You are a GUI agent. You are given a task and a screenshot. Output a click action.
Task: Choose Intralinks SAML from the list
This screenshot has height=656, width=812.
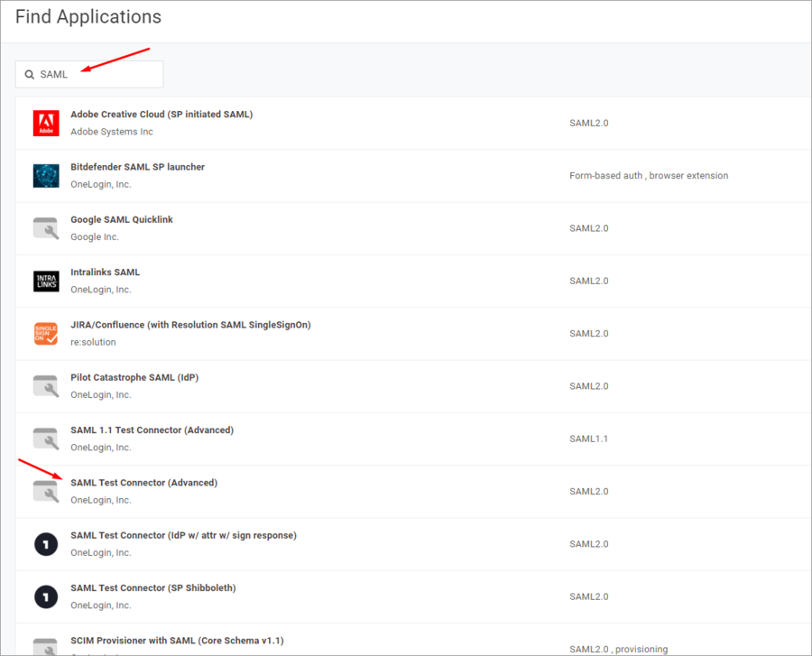(106, 272)
